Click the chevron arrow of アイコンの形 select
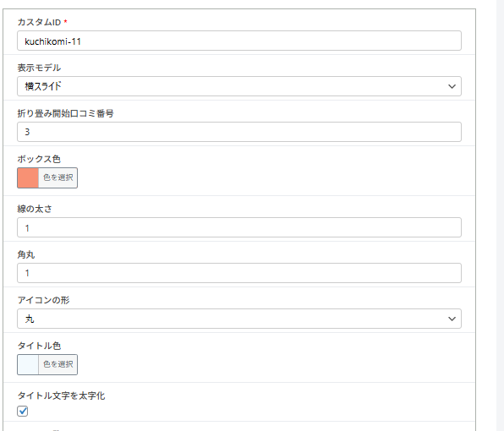 tap(452, 319)
